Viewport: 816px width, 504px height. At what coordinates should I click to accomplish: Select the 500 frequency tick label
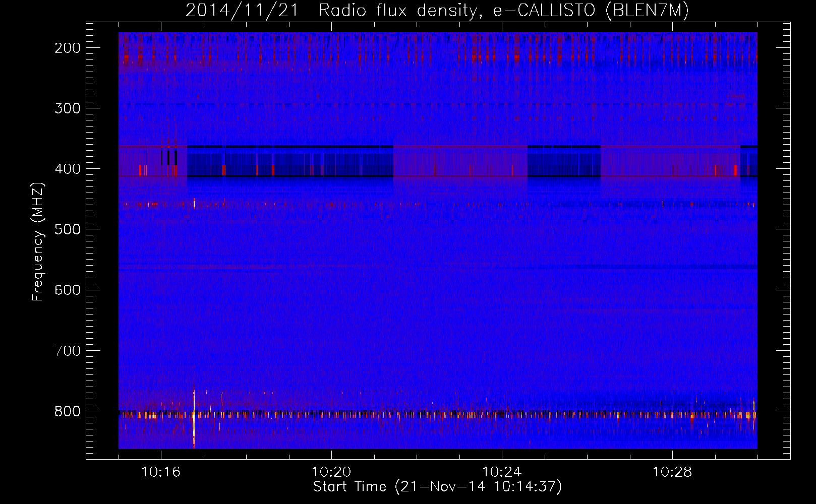(x=68, y=229)
